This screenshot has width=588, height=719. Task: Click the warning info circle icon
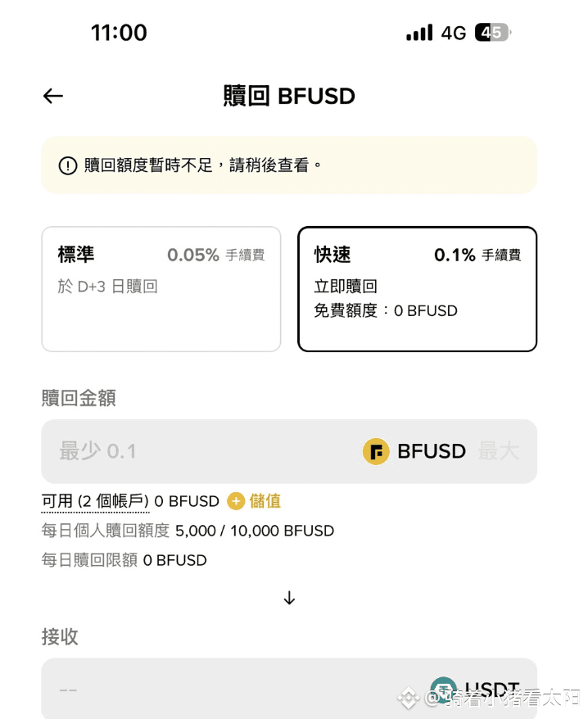[68, 165]
